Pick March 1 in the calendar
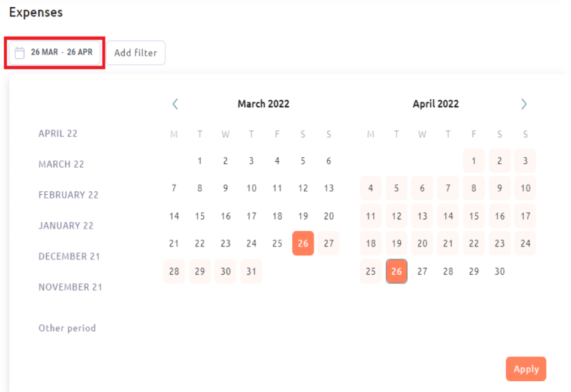The image size is (571, 392). [x=200, y=161]
